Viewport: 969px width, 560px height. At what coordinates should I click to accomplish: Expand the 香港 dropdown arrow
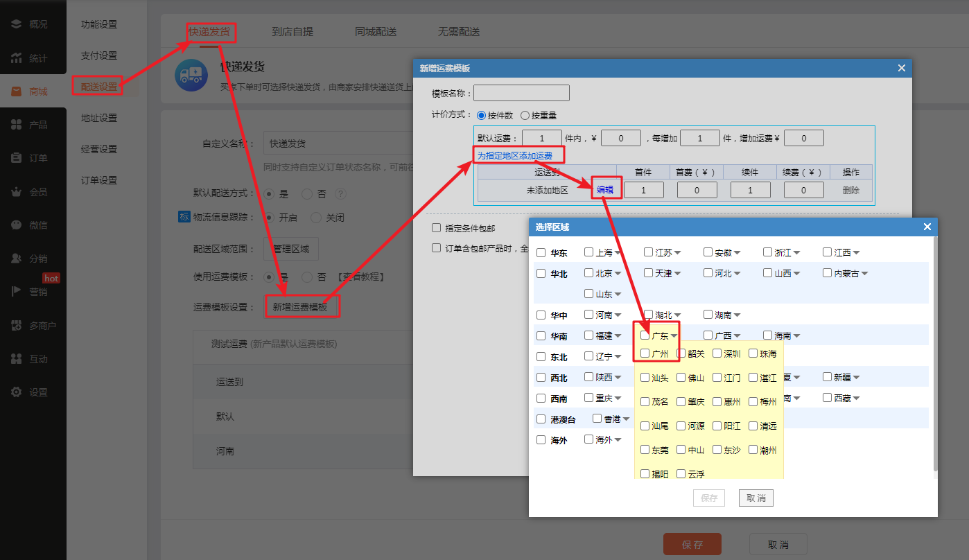[x=626, y=419]
